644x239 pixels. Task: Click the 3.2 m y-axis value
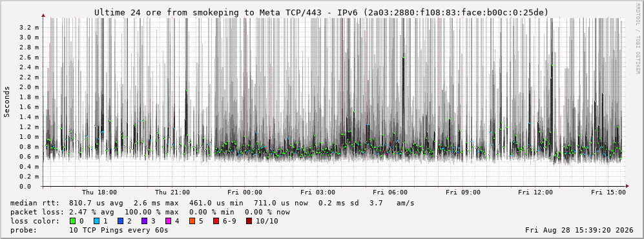(x=29, y=27)
